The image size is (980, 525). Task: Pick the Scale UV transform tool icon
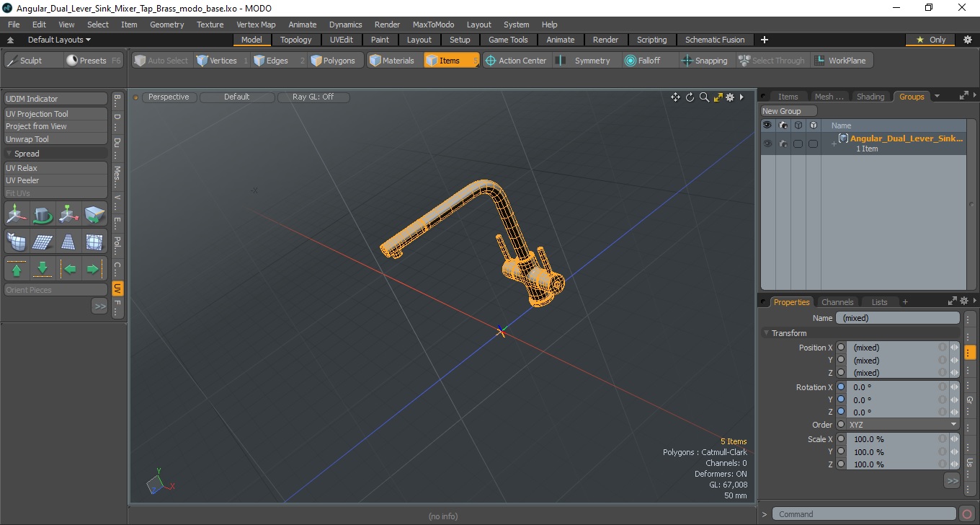[68, 214]
